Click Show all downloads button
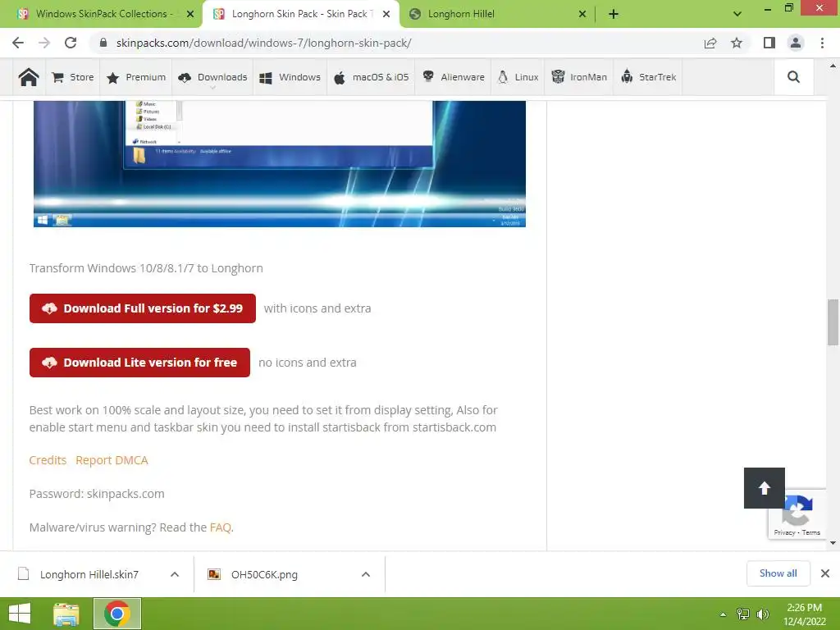The image size is (840, 630). (778, 573)
